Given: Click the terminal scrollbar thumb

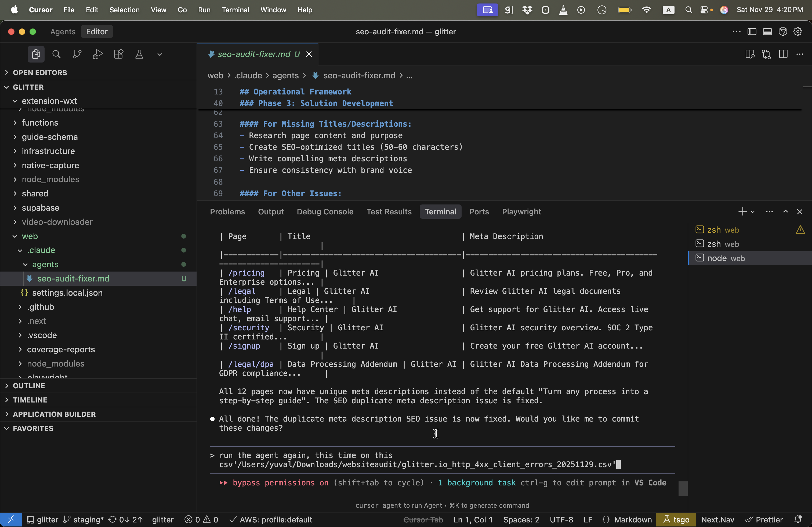Looking at the screenshot, I should [683, 488].
